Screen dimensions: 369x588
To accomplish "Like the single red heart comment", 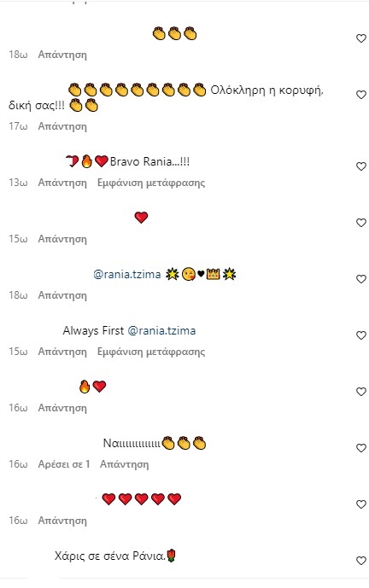I will [x=360, y=223].
